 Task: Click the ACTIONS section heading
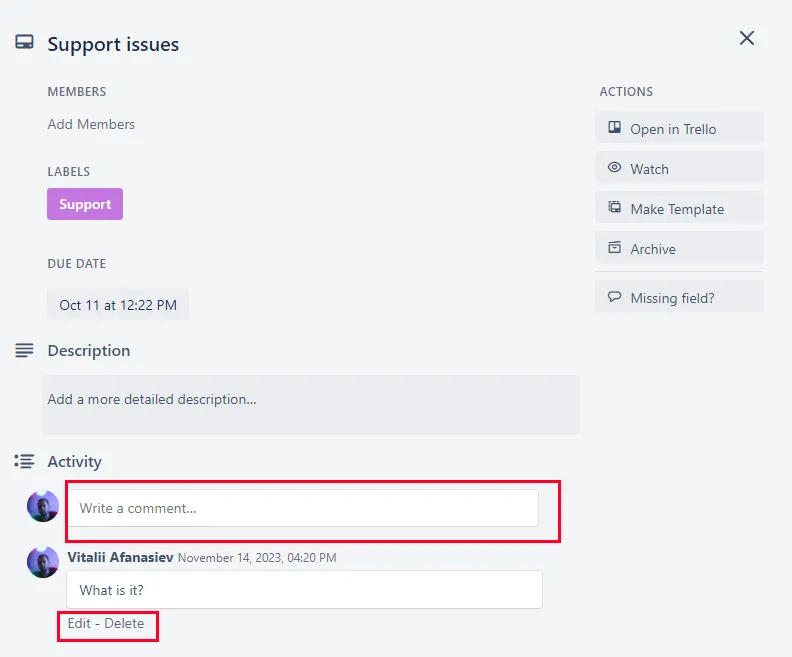626,91
